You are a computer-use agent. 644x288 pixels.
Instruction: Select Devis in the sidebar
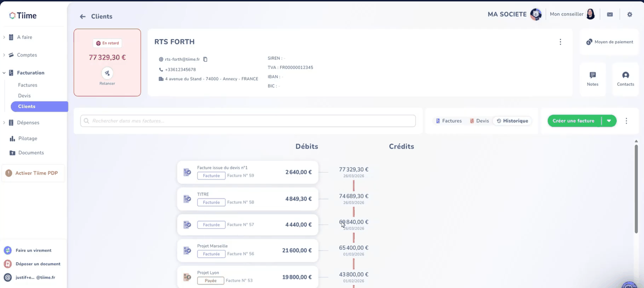[24, 96]
